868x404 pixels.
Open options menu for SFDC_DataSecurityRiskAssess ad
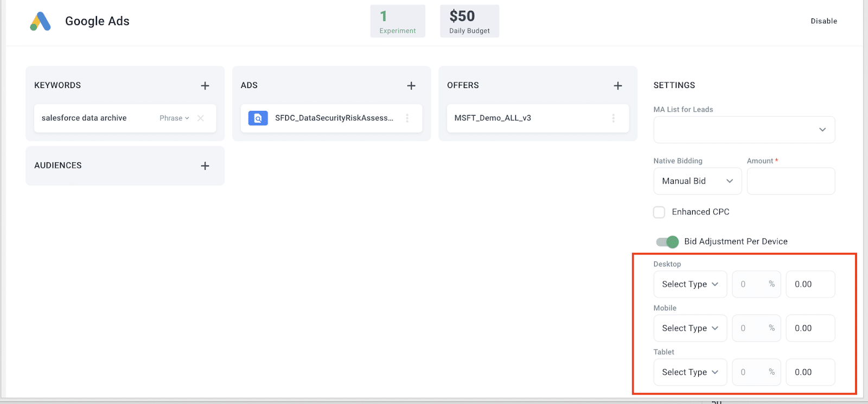coord(407,118)
